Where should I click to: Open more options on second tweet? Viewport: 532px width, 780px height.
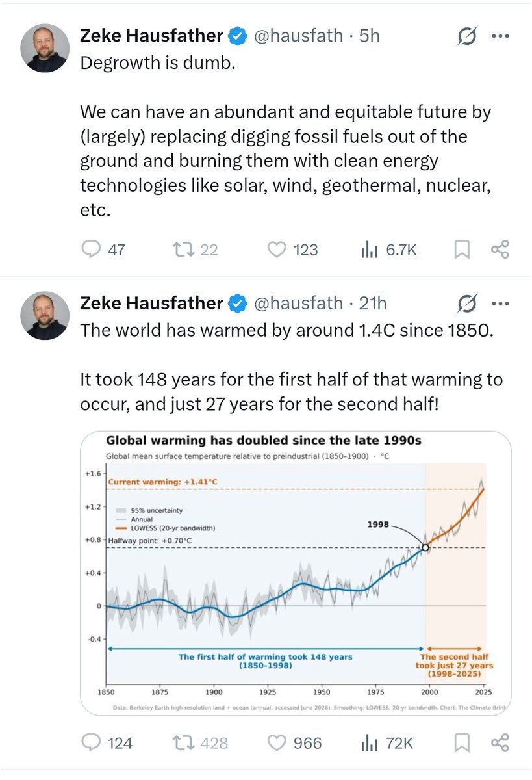tap(500, 304)
